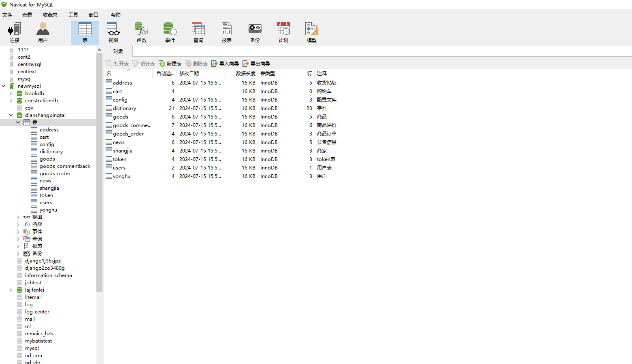Select the address table icon in object list

tap(109, 83)
